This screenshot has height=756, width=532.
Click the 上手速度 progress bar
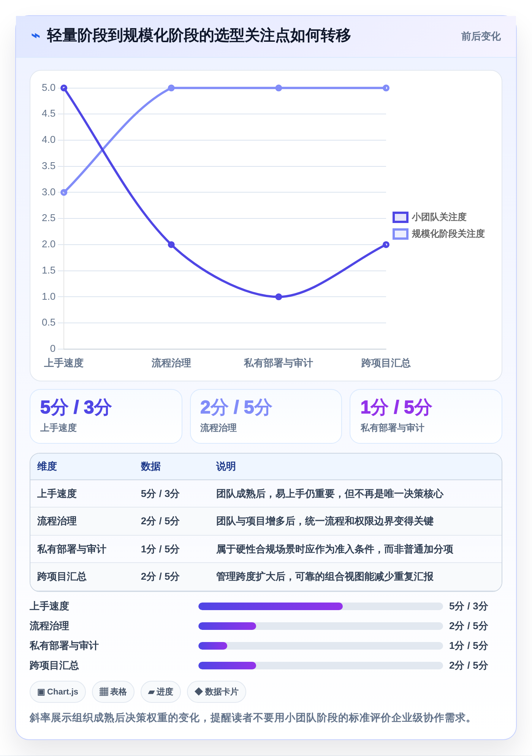[321, 606]
